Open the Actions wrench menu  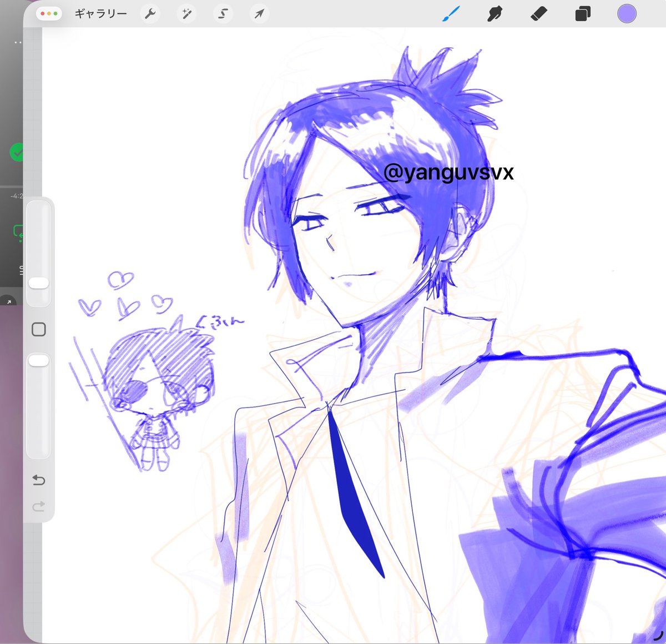pyautogui.click(x=150, y=14)
